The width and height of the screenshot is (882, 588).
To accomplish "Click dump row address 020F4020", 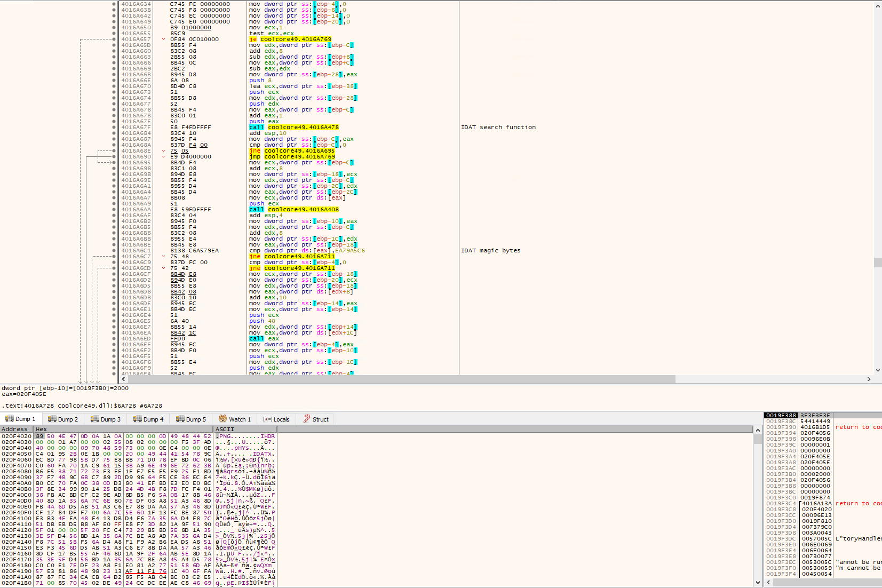I will point(17,436).
